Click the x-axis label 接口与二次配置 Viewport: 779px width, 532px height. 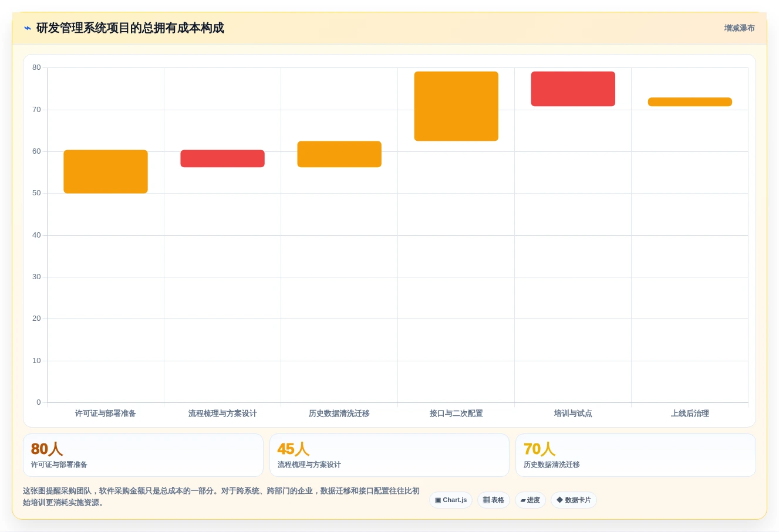click(x=456, y=414)
